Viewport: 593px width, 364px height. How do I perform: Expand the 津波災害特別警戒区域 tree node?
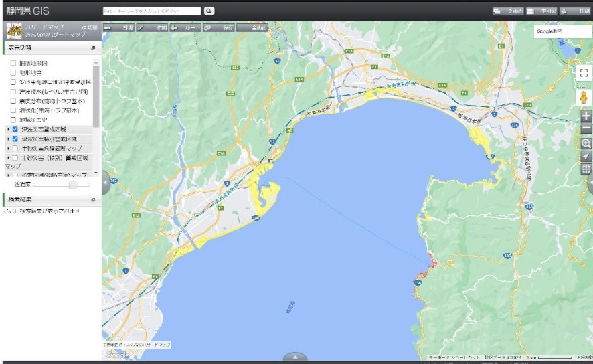8,139
